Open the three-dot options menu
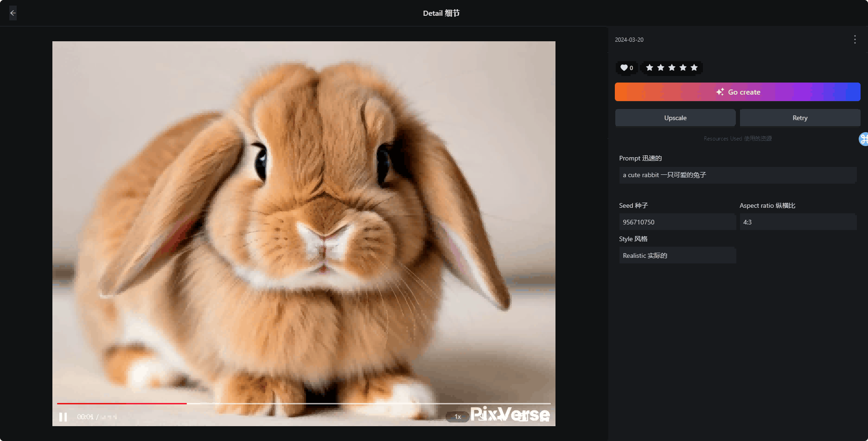868x441 pixels. coord(855,40)
